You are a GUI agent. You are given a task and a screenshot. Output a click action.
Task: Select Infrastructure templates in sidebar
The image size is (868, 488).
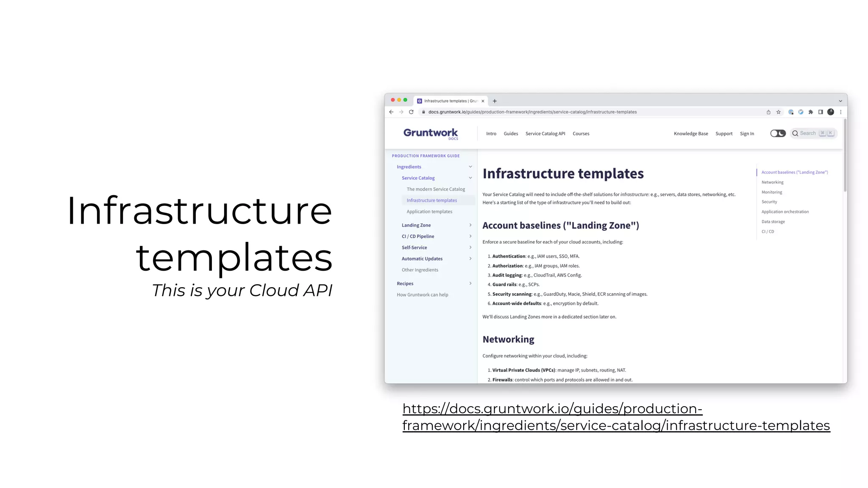pyautogui.click(x=432, y=200)
